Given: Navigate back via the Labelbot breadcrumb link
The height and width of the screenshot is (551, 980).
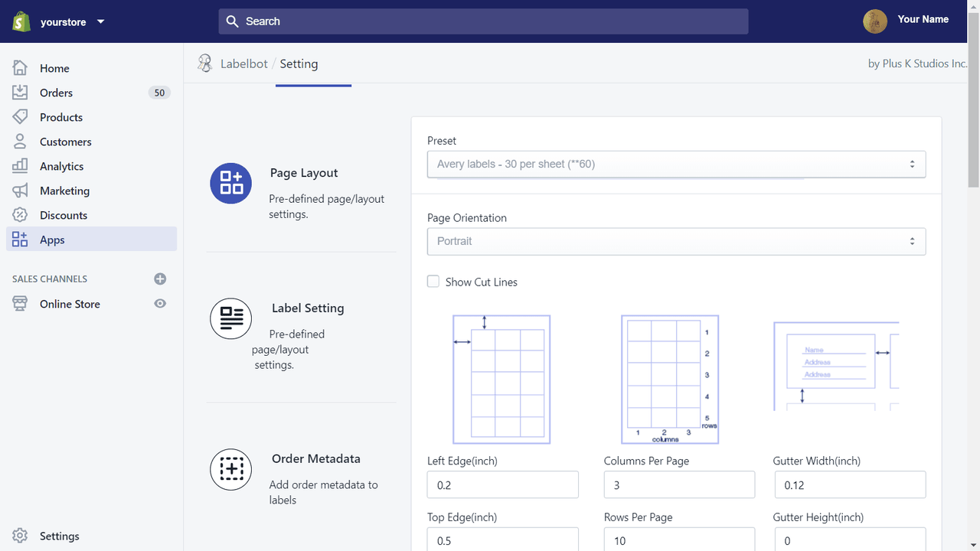Looking at the screenshot, I should 243,64.
